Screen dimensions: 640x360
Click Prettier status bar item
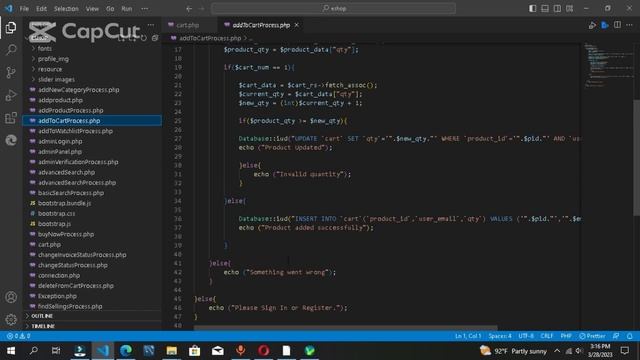click(x=592, y=336)
